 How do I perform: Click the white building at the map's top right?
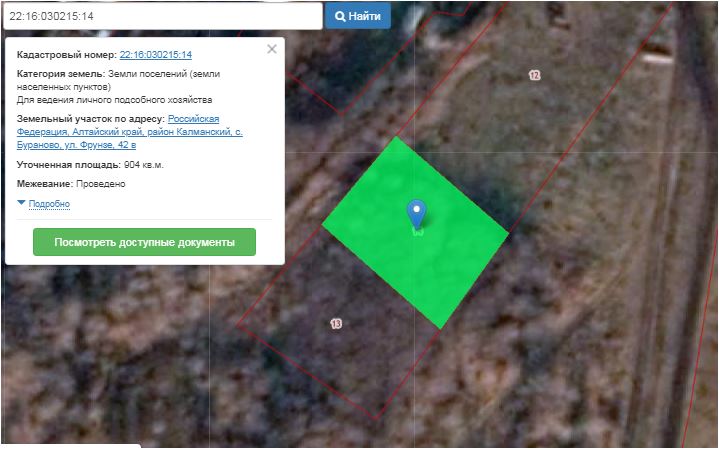coord(657,58)
